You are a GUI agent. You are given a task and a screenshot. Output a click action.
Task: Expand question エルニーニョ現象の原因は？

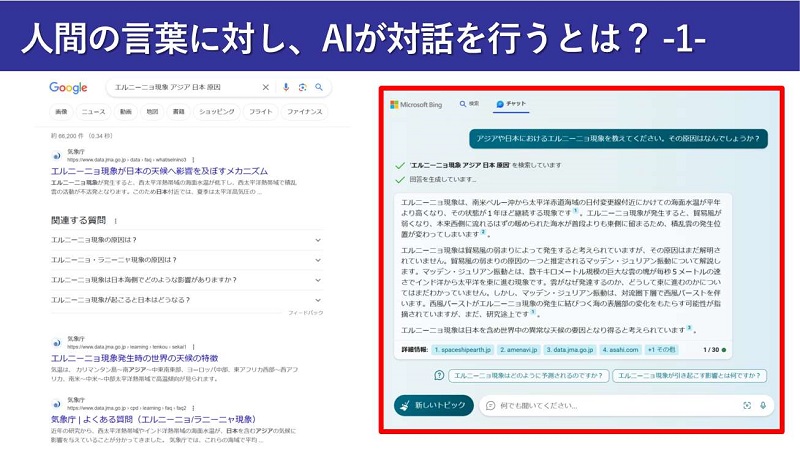(186, 240)
